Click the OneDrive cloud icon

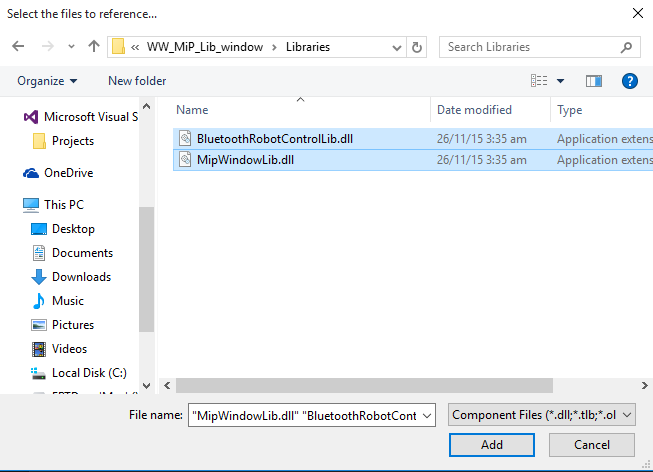[31, 173]
